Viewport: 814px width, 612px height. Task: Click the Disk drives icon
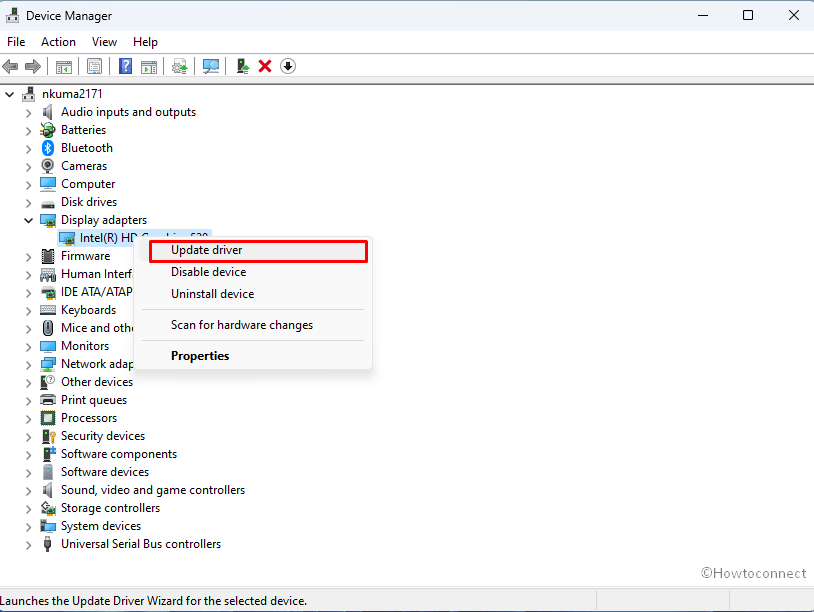pyautogui.click(x=48, y=203)
